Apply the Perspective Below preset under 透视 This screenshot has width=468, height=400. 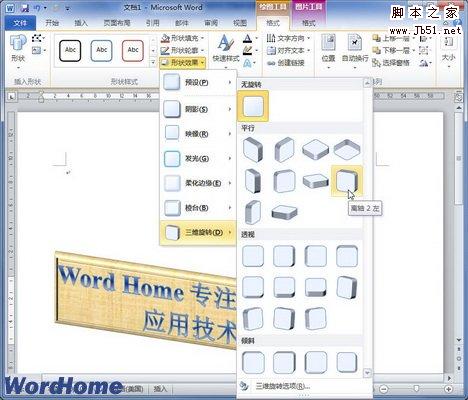pos(347,256)
